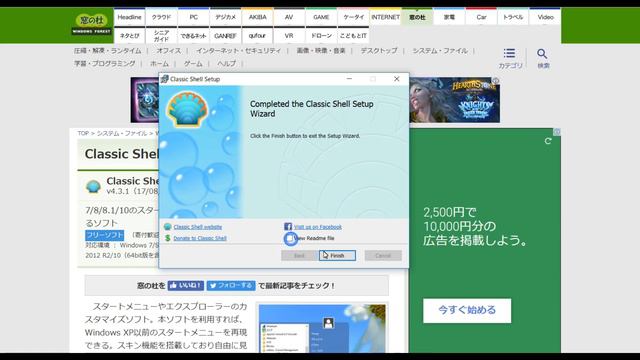This screenshot has width=640, height=360.
Task: Open the Classic Shell screenshot thumbnail
Action: click(322, 329)
